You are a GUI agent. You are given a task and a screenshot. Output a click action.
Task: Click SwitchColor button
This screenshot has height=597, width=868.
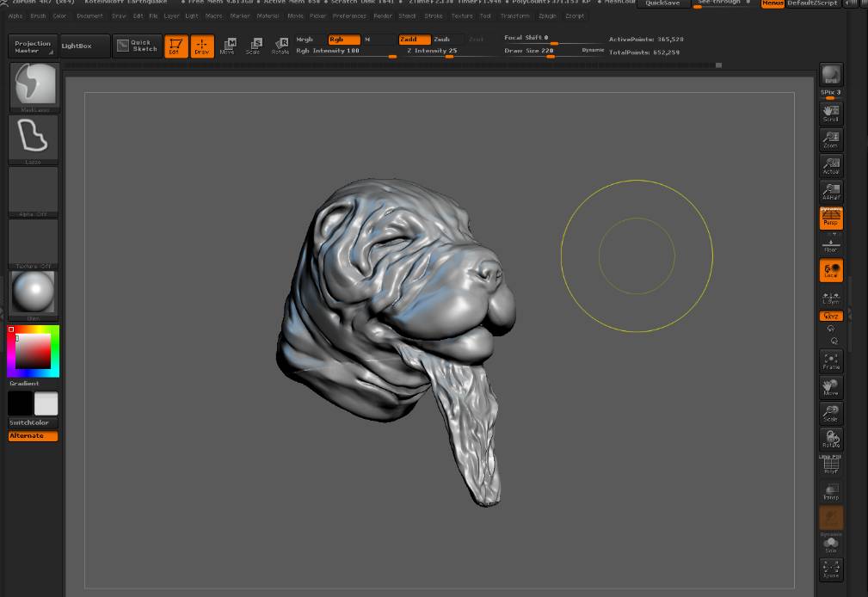[x=33, y=422]
